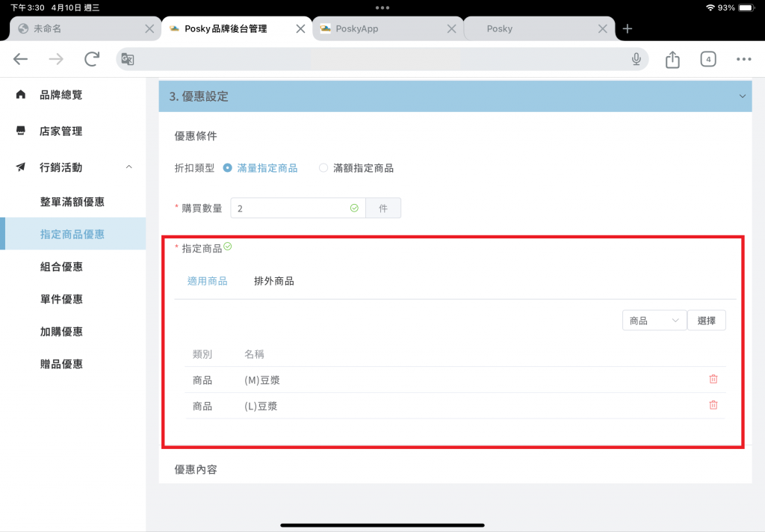Open 整單滿額優惠 in the sidebar
This screenshot has height=532, width=765.
(x=72, y=202)
